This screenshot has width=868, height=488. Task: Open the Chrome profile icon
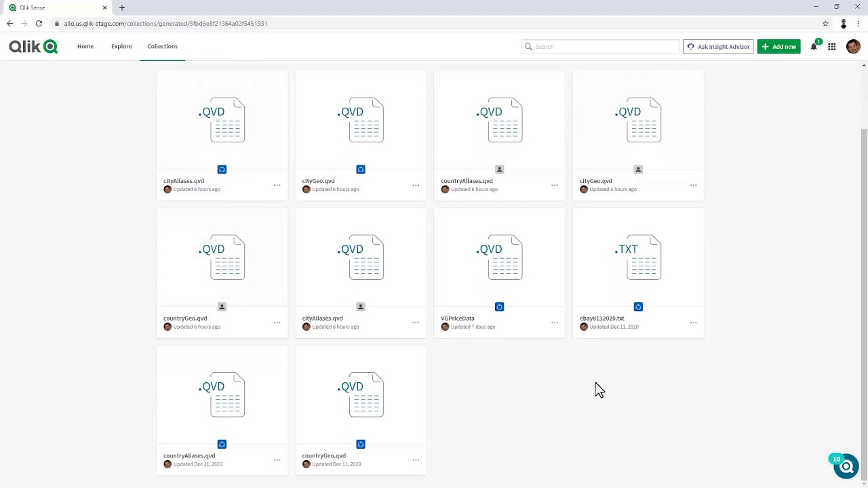(x=843, y=23)
